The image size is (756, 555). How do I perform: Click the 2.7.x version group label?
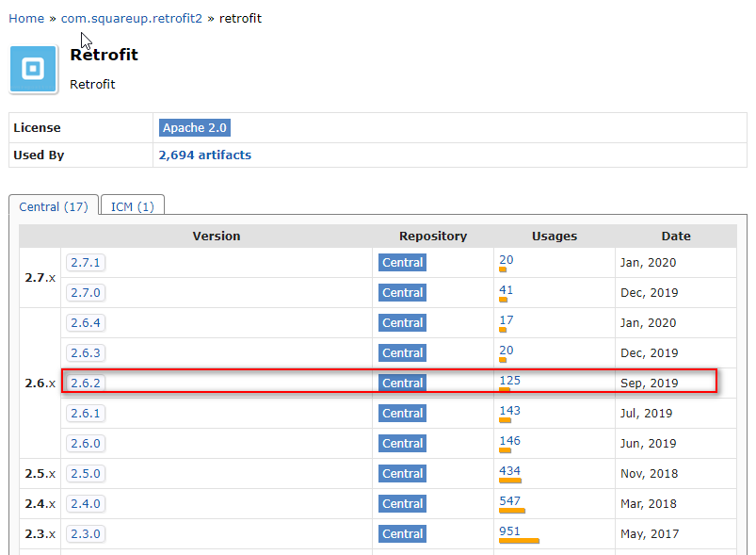(40, 277)
